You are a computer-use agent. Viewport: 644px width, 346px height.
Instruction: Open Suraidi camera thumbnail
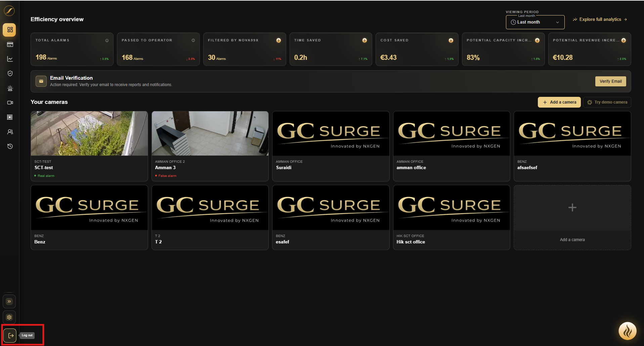(x=331, y=133)
